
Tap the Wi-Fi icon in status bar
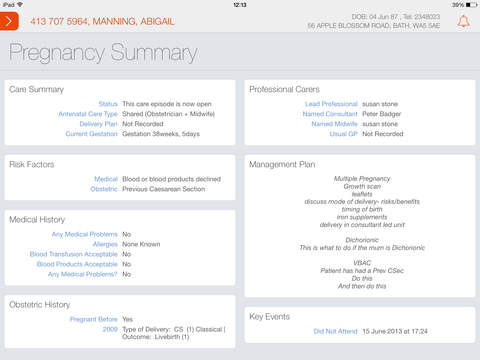20,4
